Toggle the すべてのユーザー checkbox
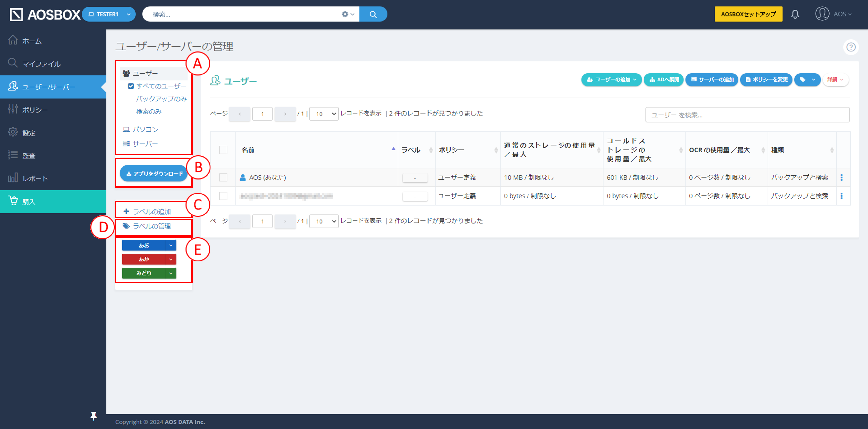The height and width of the screenshot is (429, 868). coord(131,86)
